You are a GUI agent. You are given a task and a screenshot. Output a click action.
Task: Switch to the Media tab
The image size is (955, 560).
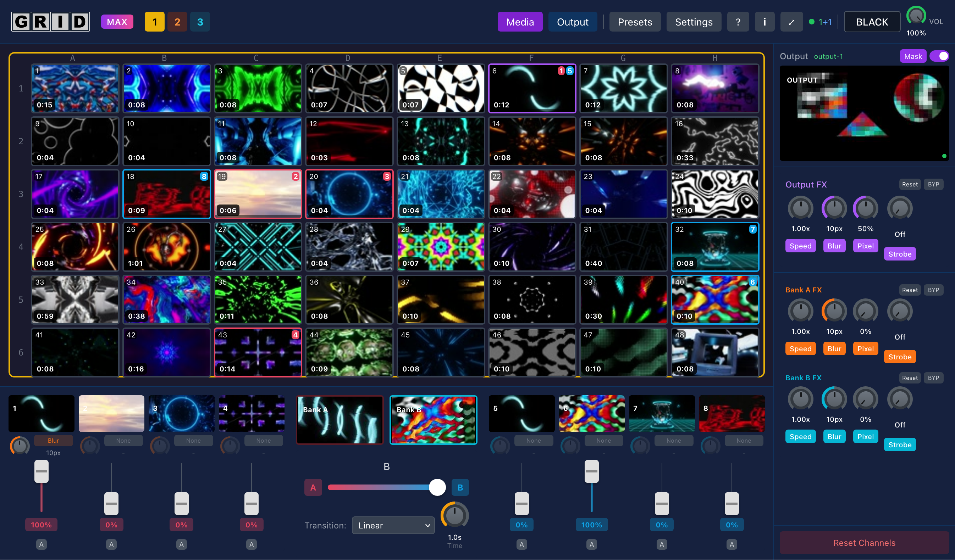tap(520, 22)
